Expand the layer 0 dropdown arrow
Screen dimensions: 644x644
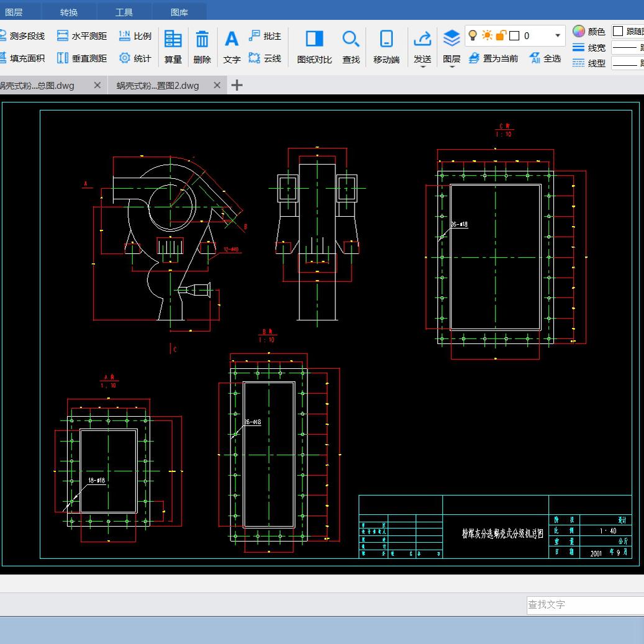click(x=557, y=35)
